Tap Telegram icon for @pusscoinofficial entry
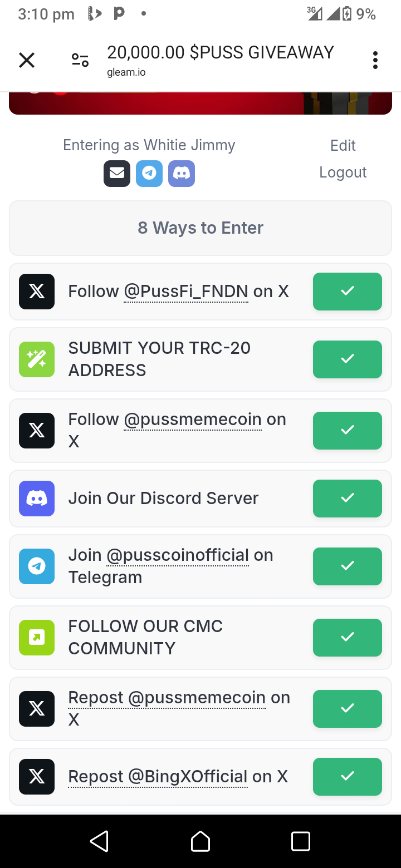The image size is (401, 868). point(37,566)
